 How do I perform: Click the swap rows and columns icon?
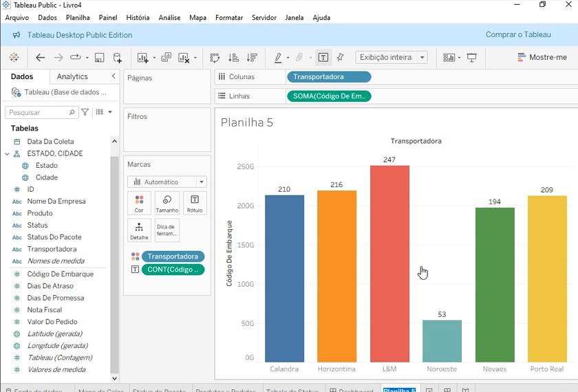coord(215,58)
